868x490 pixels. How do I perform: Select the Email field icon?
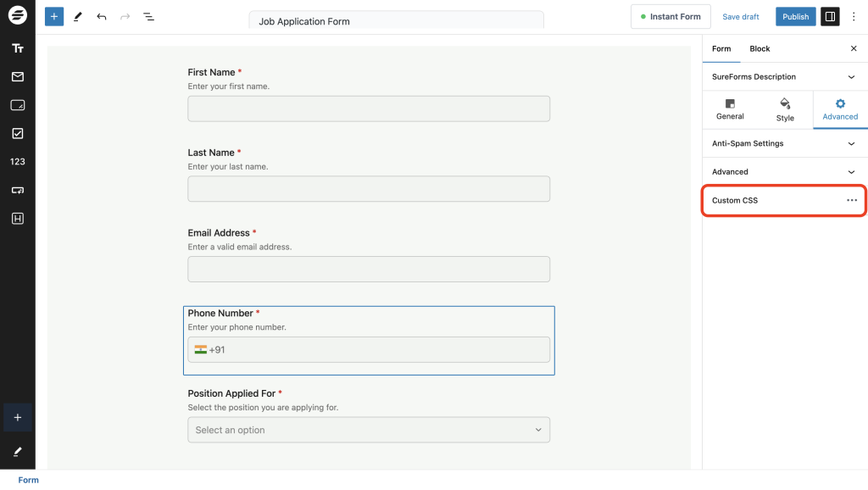17,76
